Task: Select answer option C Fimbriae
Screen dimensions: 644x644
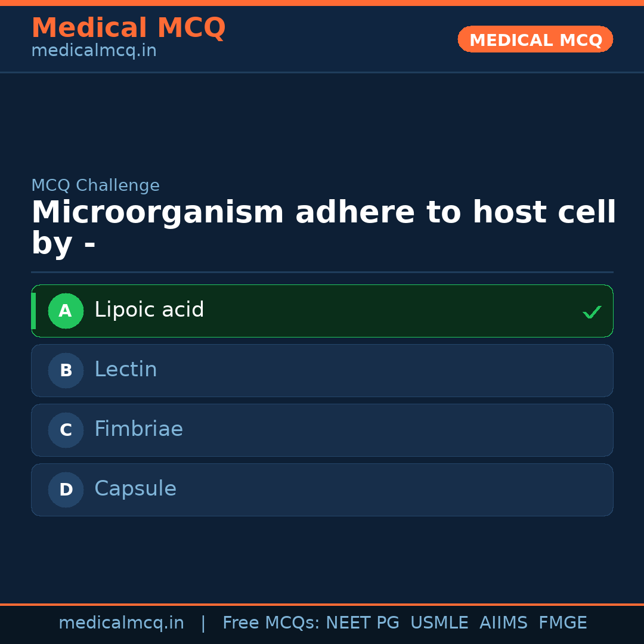Action: (322, 430)
